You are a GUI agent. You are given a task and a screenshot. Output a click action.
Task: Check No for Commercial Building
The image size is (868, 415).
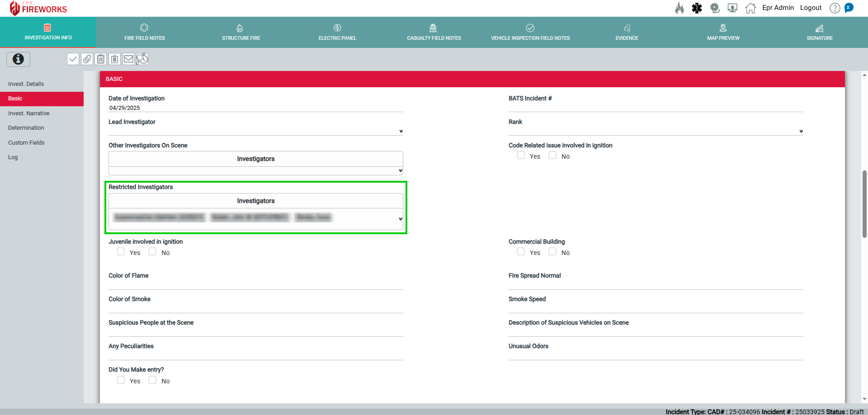pos(552,252)
